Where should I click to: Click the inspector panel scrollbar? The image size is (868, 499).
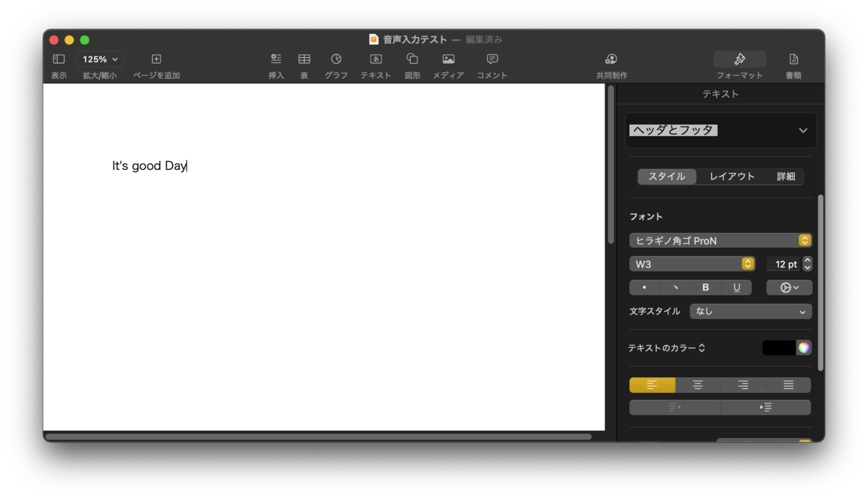tap(820, 283)
